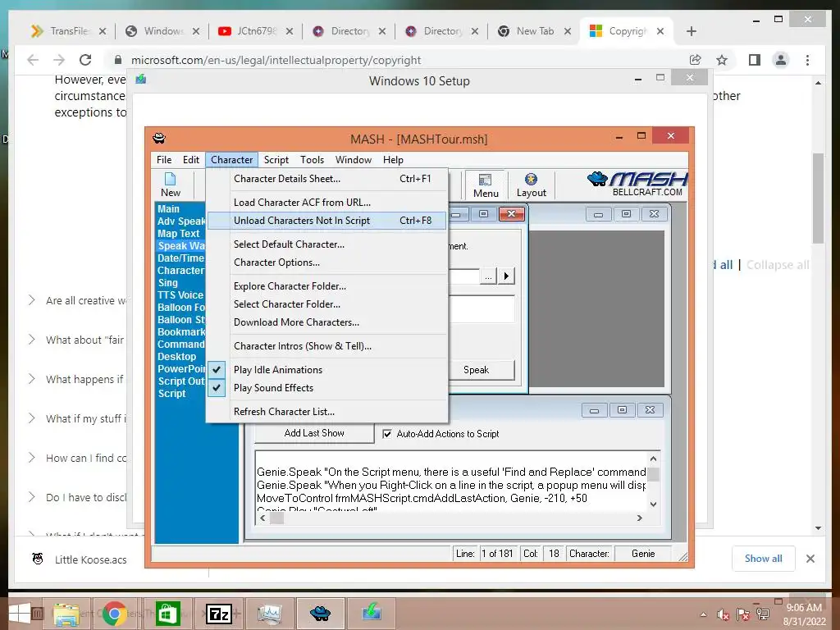This screenshot has width=840, height=630.
Task: Bookmark this page with the star icon
Action: (722, 60)
